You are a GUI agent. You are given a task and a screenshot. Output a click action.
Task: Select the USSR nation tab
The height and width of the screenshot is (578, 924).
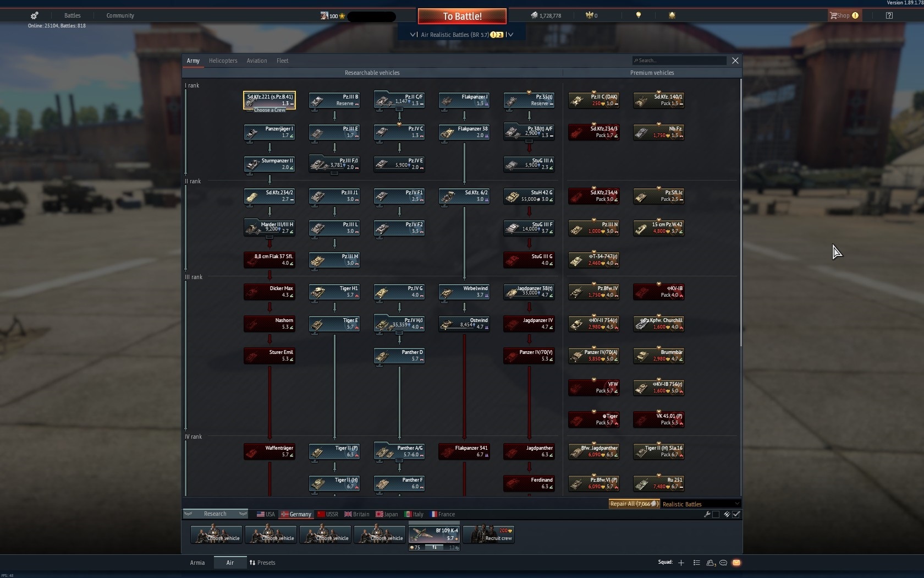coord(328,514)
